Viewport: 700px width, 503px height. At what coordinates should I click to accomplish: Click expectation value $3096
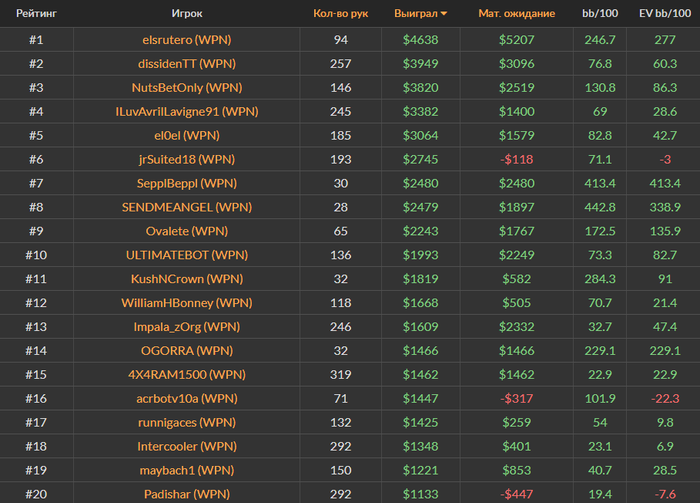(517, 64)
